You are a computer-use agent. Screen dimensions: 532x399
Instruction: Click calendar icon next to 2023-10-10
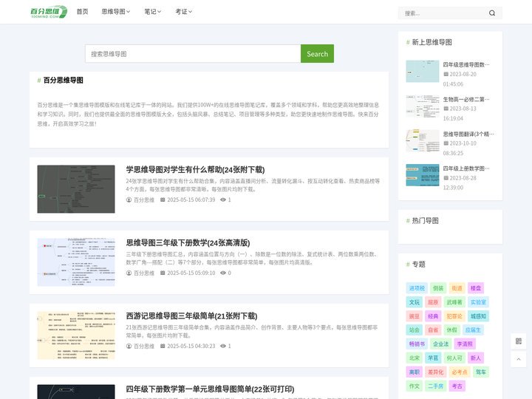point(446,143)
